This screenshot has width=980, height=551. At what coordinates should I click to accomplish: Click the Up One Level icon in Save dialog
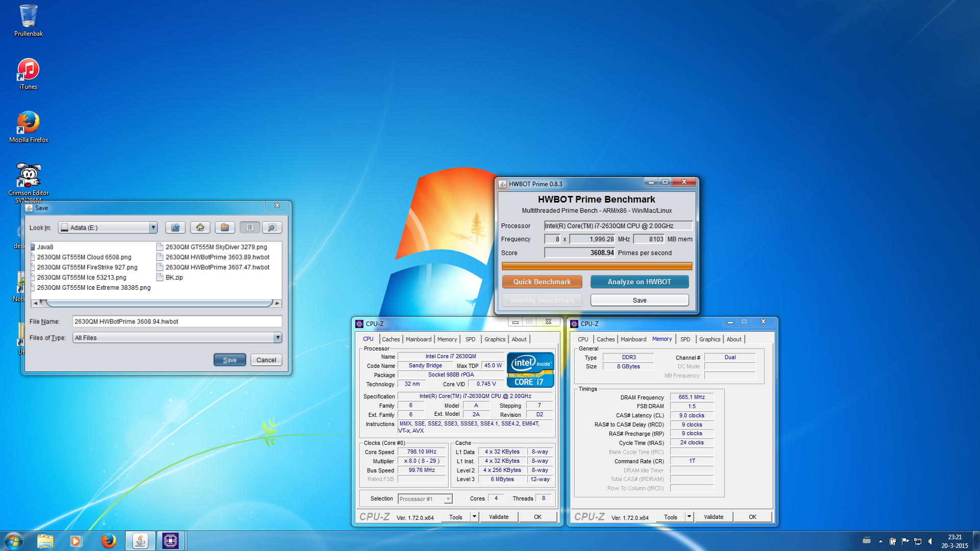click(175, 228)
